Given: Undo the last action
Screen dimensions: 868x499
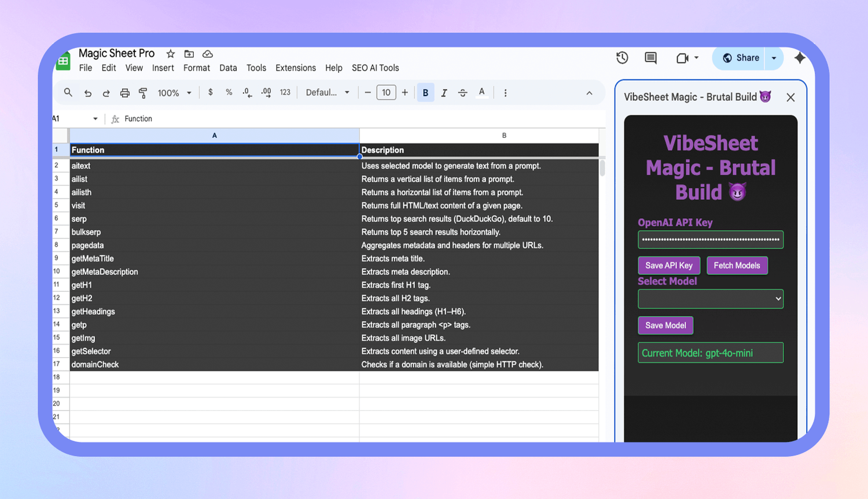Looking at the screenshot, I should pyautogui.click(x=88, y=93).
